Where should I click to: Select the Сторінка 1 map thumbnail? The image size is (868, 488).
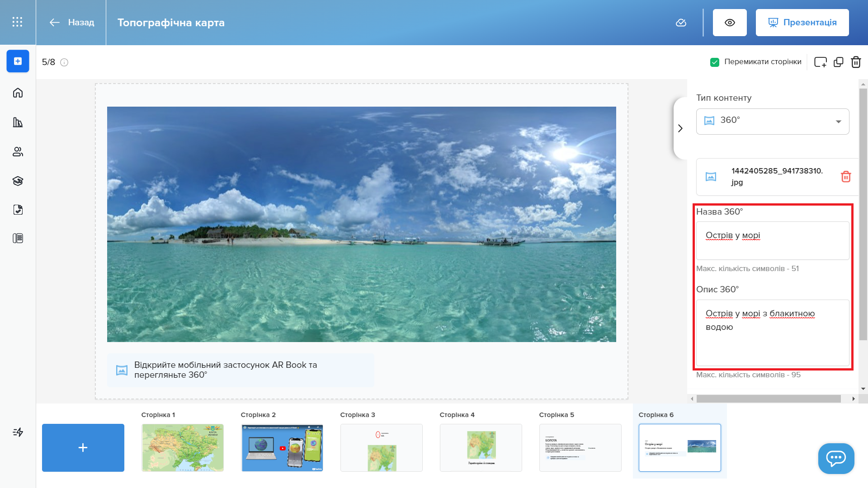(183, 448)
